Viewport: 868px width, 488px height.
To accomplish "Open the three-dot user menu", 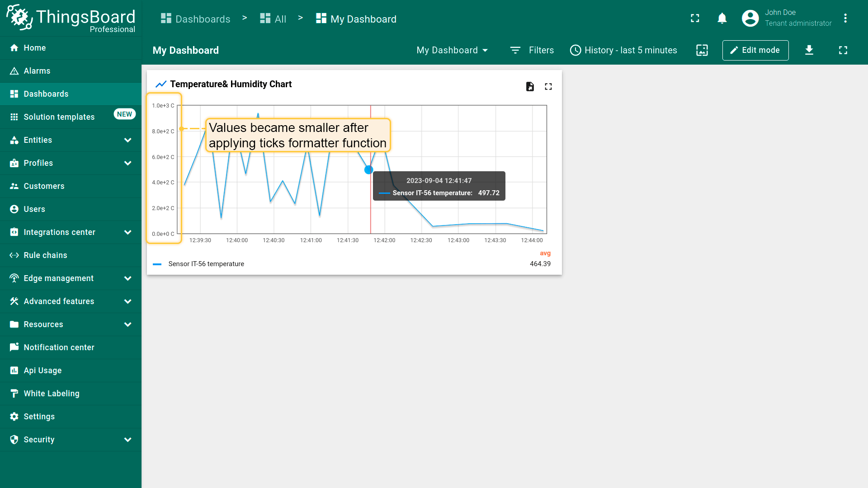I will tap(845, 18).
